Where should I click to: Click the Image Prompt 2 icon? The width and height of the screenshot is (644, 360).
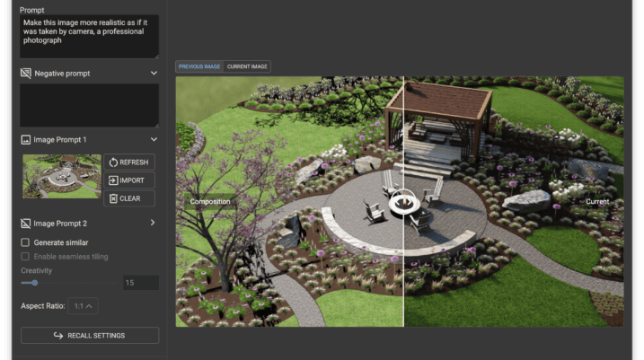25,224
